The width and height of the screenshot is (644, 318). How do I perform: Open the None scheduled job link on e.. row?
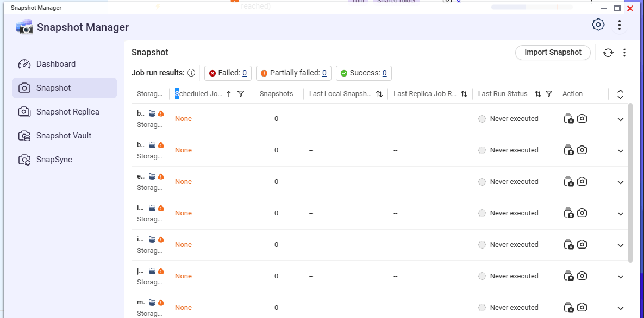(x=183, y=182)
